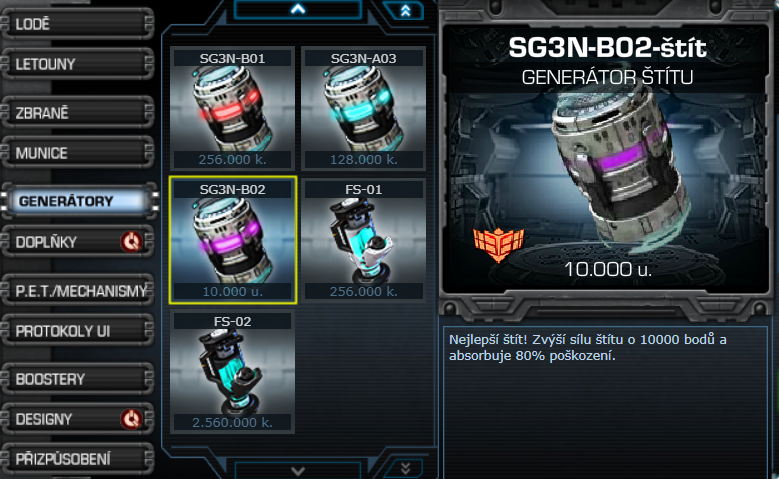Open P.E.T./MECHANISMY category
This screenshot has height=479, width=779.
(x=78, y=290)
